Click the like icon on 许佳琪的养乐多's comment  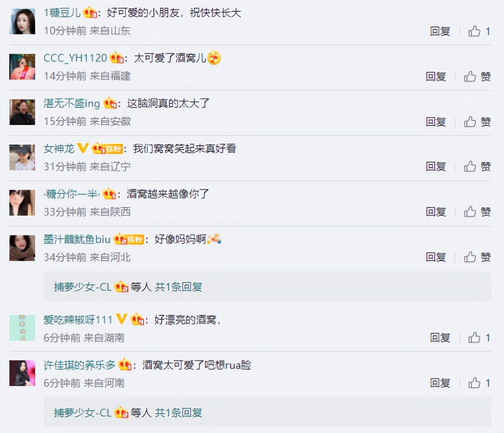click(x=473, y=382)
